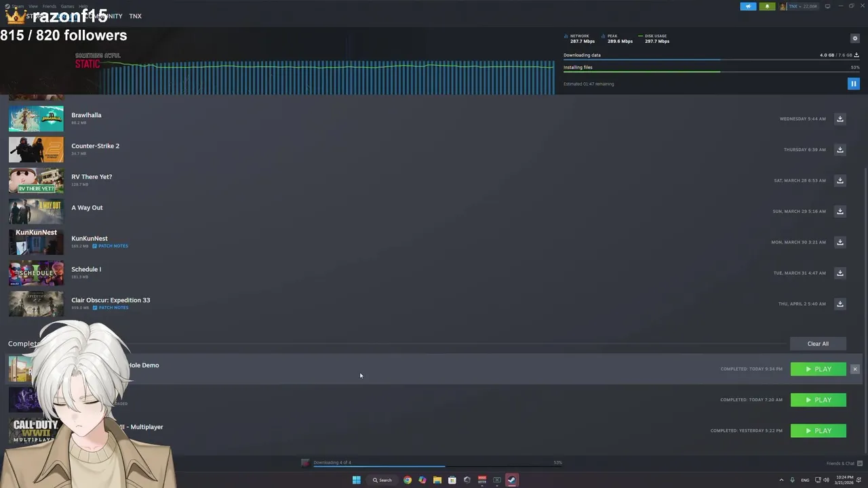Click the Downloading data progress bar
868x488 pixels.
point(711,60)
